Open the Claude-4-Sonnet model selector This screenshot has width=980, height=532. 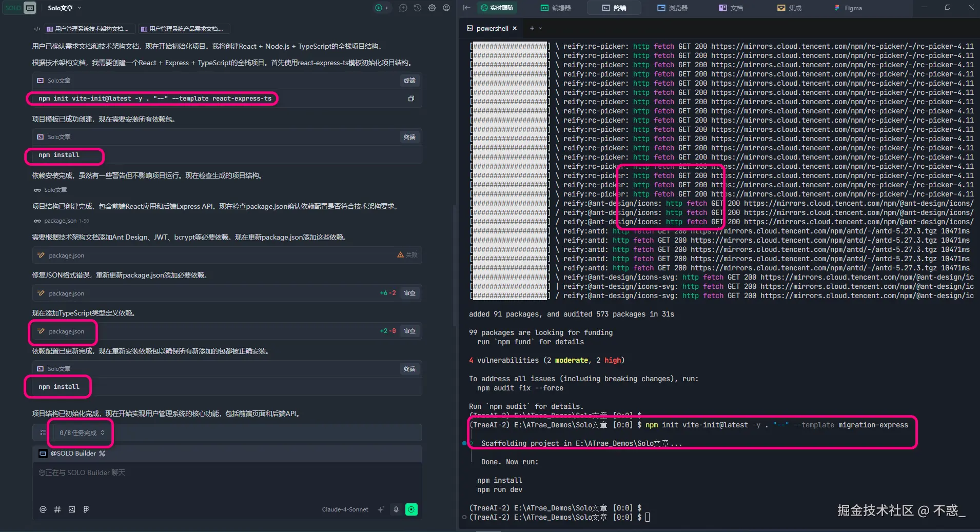(345, 509)
